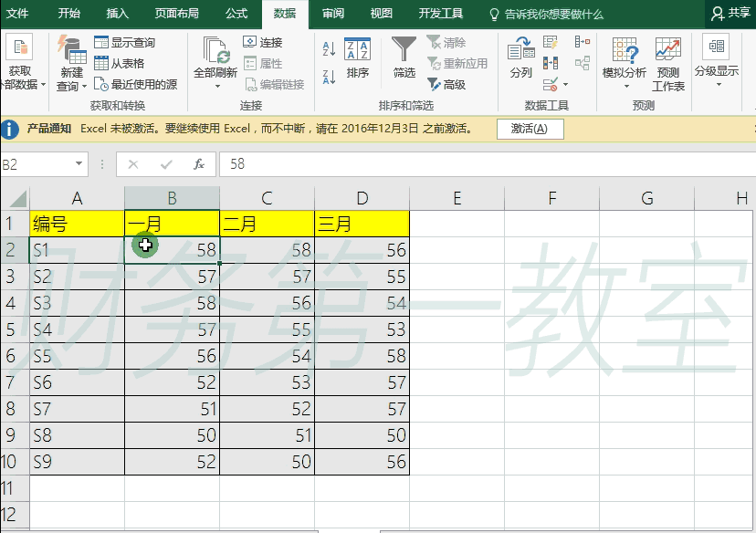Open Forecast Sheet (预测工作表)
Screen dimensions: 756x533
(667, 65)
